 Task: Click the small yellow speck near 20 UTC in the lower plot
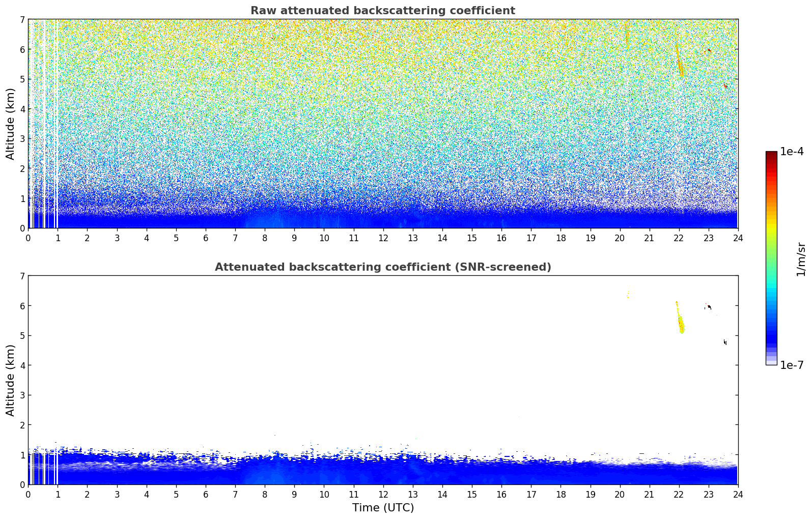tap(628, 294)
